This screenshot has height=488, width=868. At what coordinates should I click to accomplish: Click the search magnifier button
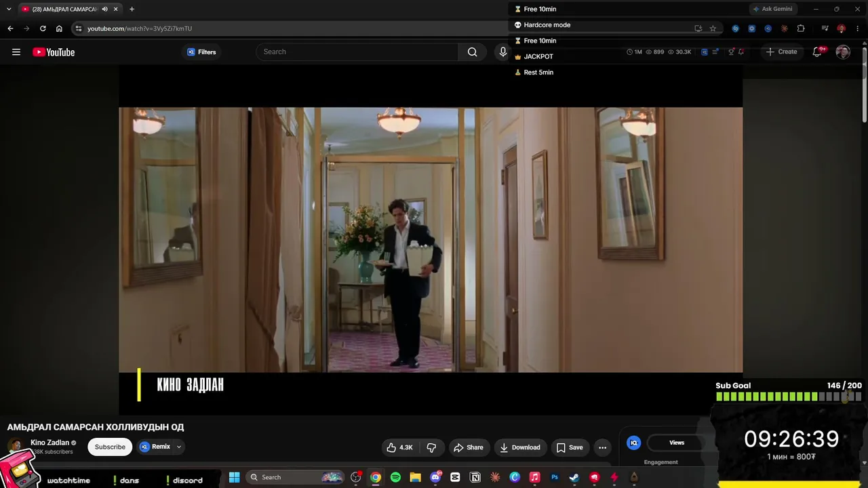[x=472, y=52]
